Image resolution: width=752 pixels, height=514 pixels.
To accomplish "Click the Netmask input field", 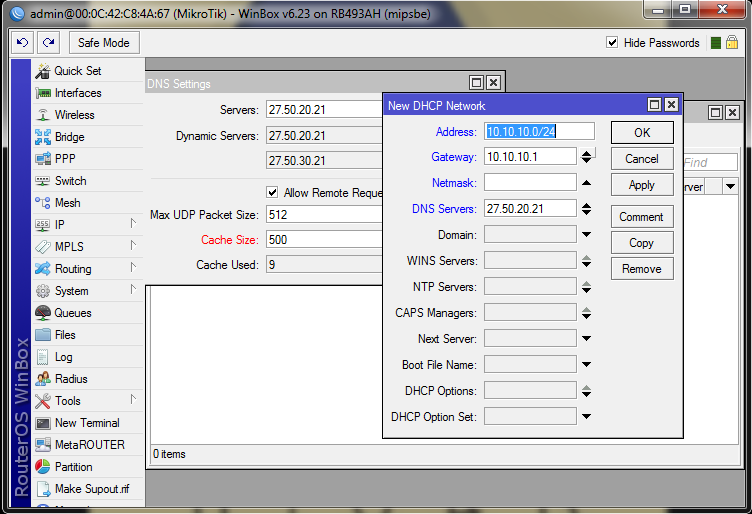I will pos(530,182).
